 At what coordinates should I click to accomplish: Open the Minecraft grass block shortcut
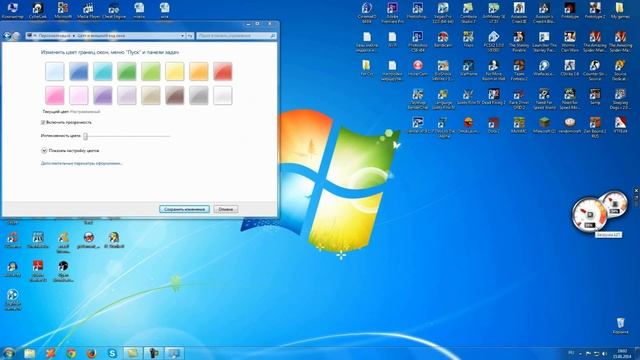click(544, 125)
